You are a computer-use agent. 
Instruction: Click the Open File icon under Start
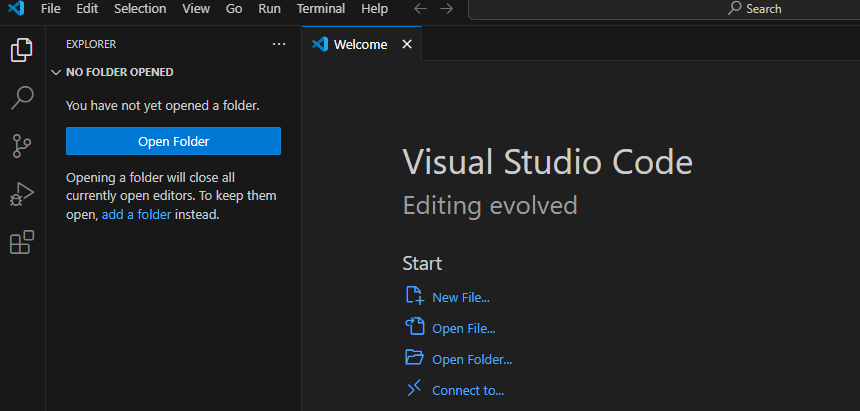[x=415, y=326]
